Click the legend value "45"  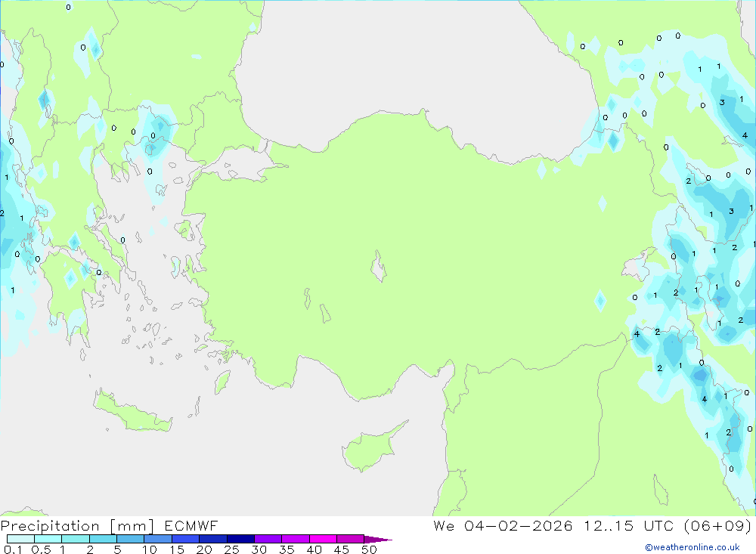(x=342, y=549)
